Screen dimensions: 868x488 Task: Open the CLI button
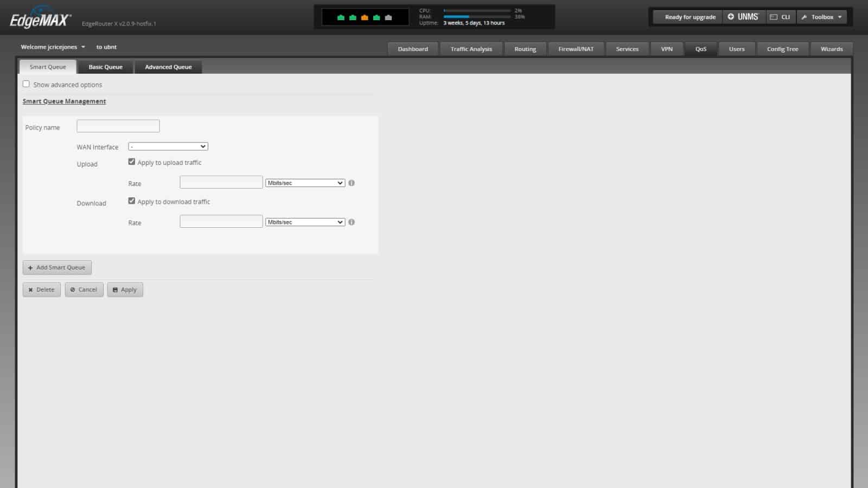780,17
